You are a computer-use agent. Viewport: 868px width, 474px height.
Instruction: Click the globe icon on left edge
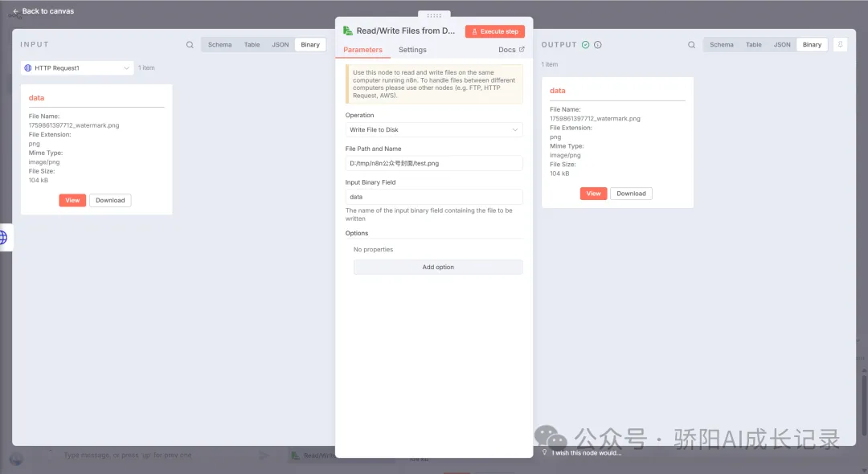pos(3,238)
